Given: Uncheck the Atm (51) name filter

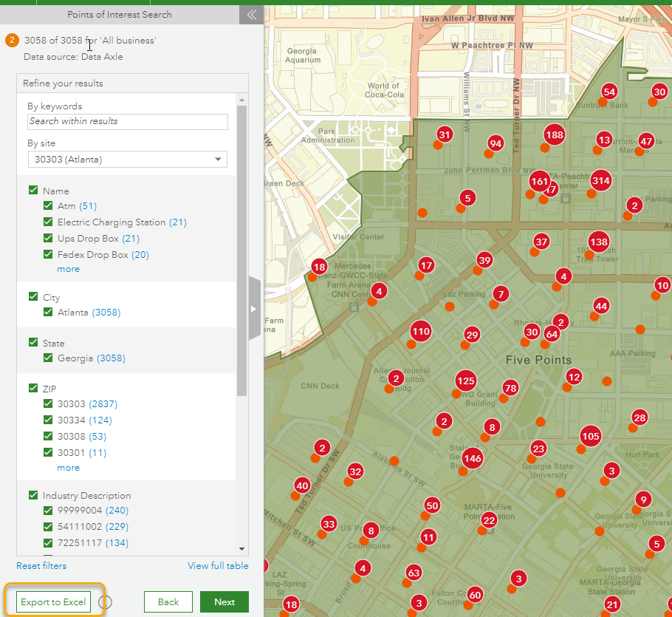Looking at the screenshot, I should click(x=48, y=206).
